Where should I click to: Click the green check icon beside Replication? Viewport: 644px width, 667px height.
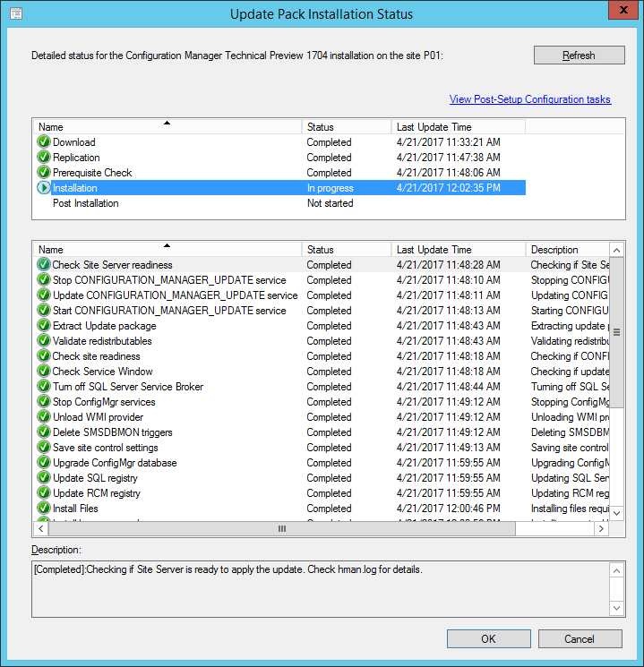(x=43, y=157)
